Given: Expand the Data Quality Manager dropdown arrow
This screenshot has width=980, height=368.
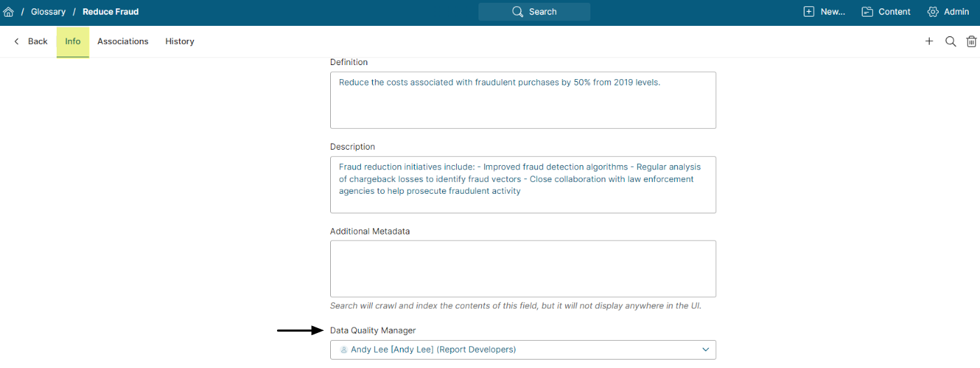Looking at the screenshot, I should 705,350.
